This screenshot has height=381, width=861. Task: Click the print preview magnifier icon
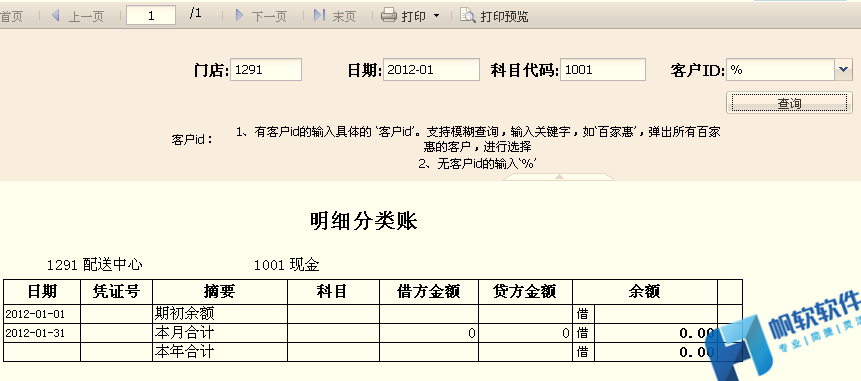467,15
